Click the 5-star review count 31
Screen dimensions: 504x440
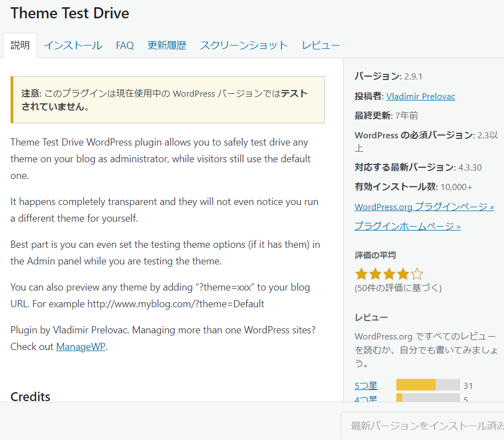point(468,386)
